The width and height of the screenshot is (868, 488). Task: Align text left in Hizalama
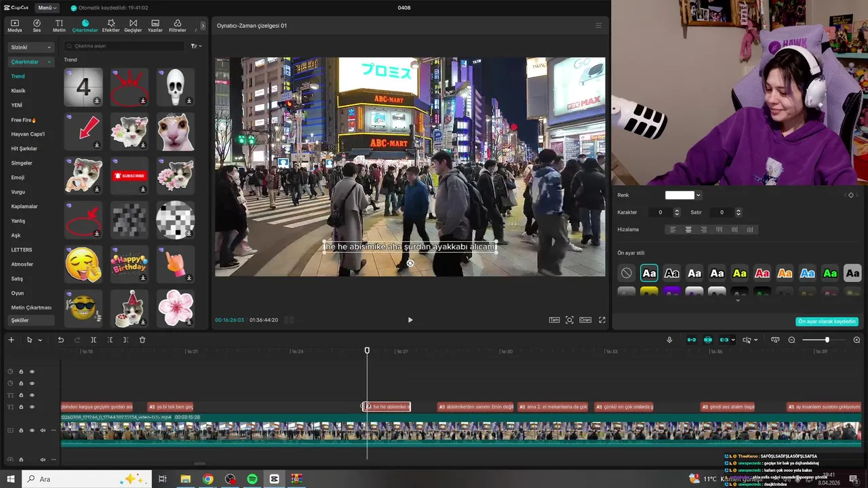click(x=673, y=230)
